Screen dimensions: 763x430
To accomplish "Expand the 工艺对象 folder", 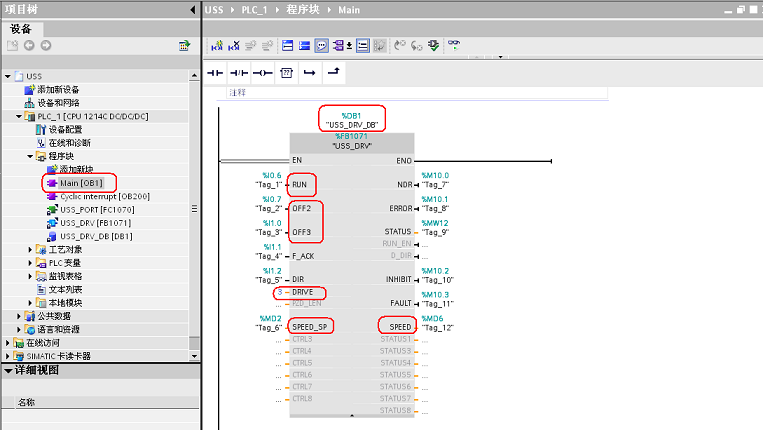I will tap(30, 249).
